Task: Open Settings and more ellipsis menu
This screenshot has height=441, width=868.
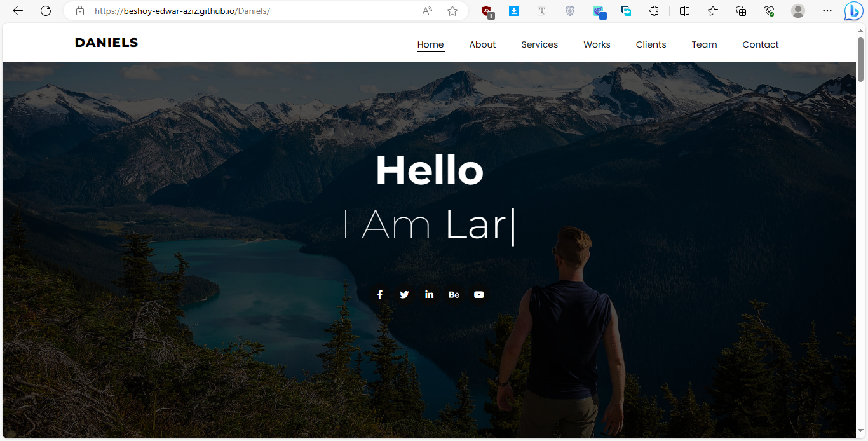Action: (x=827, y=11)
